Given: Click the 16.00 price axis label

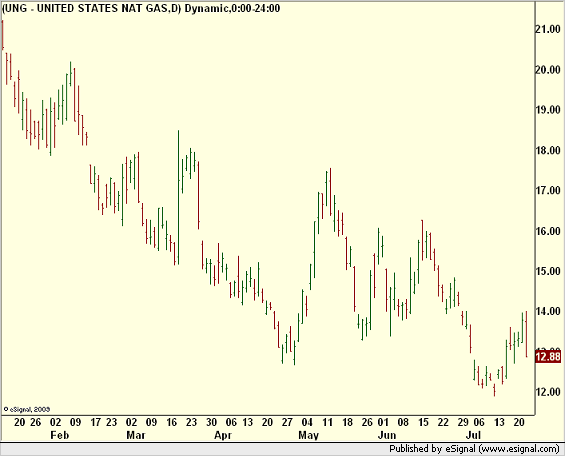Looking at the screenshot, I should click(548, 231).
